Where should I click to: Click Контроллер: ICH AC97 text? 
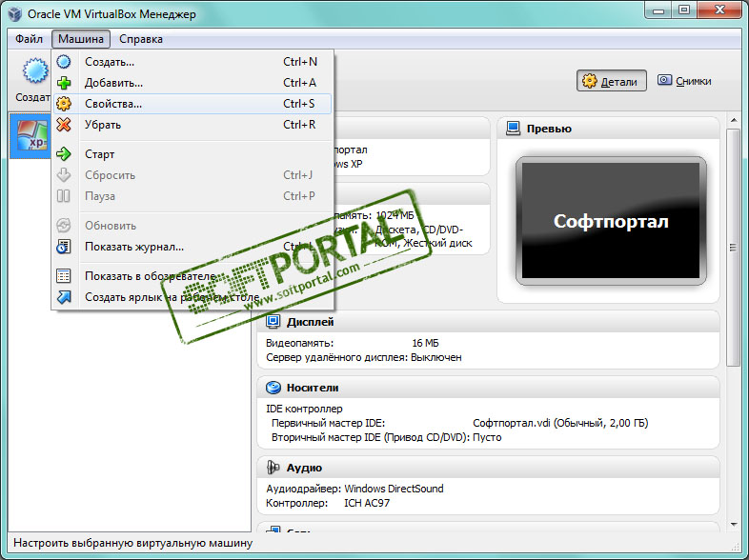click(x=328, y=503)
